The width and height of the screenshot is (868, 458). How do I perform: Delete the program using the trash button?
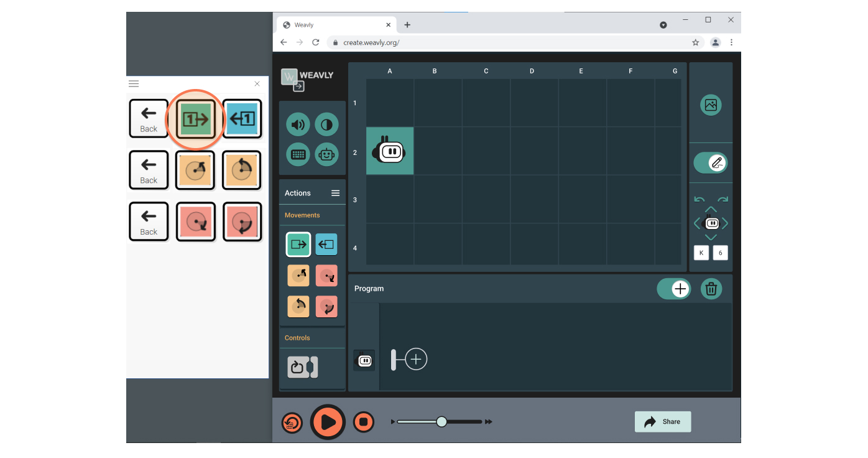pos(711,289)
